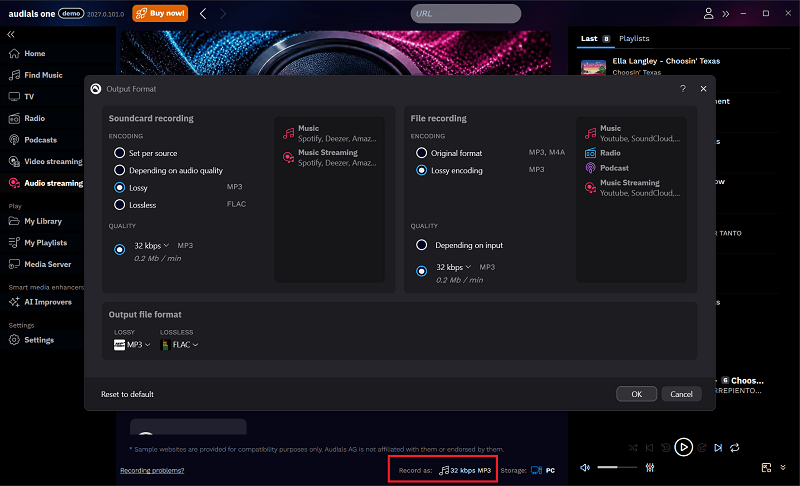Go to TV section
The height and width of the screenshot is (486, 800).
point(21,96)
